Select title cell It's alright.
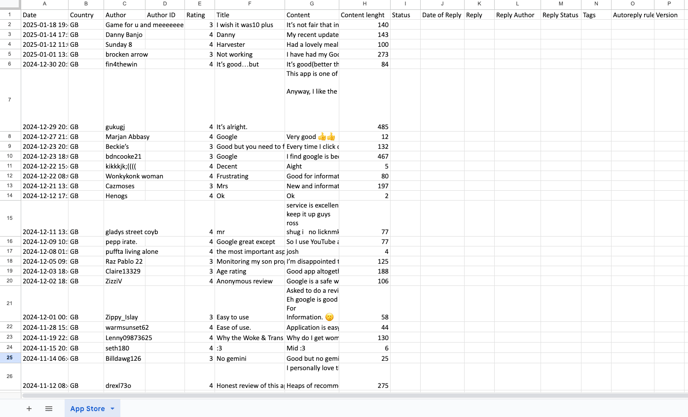Screen dimensions: 688x417 coord(249,100)
